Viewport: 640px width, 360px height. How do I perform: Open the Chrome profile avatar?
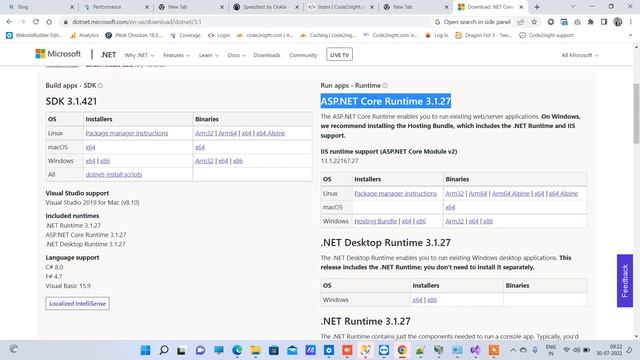coord(618,22)
